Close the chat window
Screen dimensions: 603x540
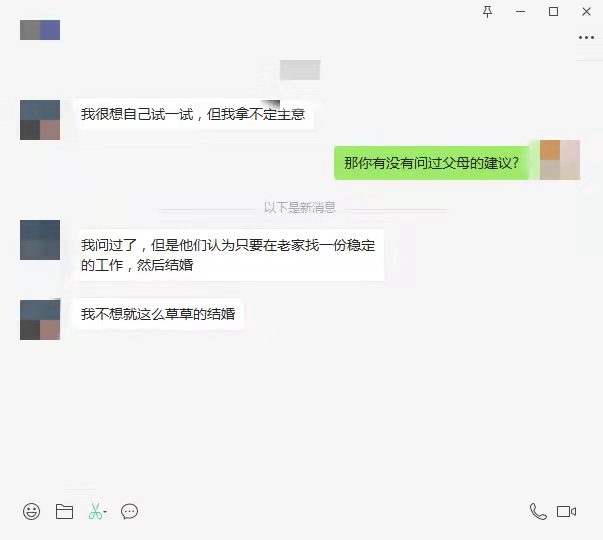pyautogui.click(x=586, y=12)
